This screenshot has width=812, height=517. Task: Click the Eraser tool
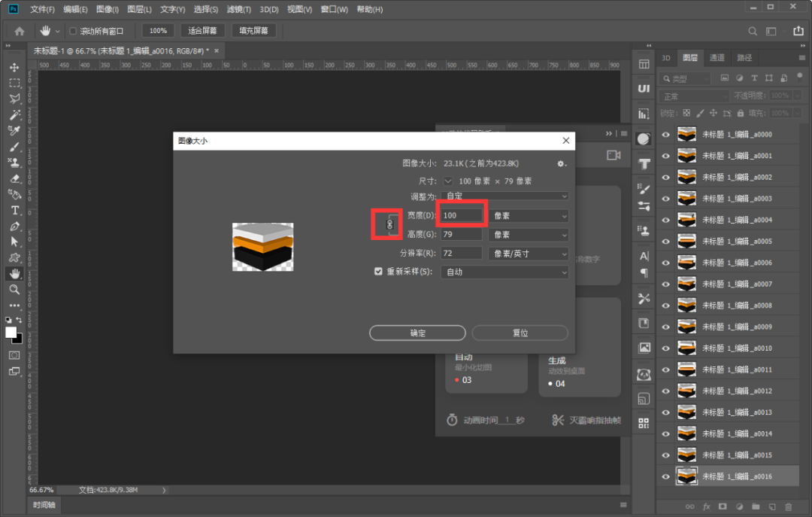(14, 179)
